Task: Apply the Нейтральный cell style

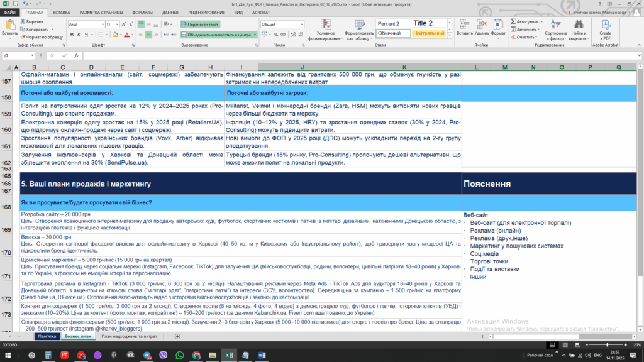Action: (430, 33)
